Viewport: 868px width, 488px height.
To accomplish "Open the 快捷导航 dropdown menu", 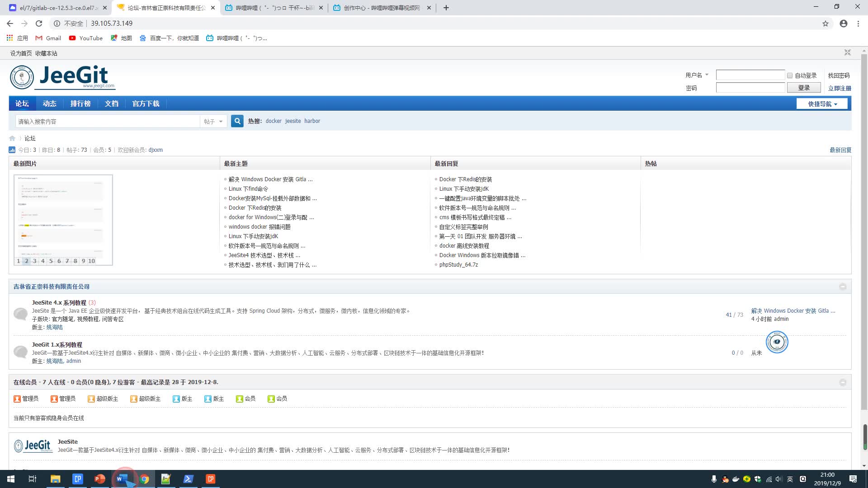I will 822,103.
